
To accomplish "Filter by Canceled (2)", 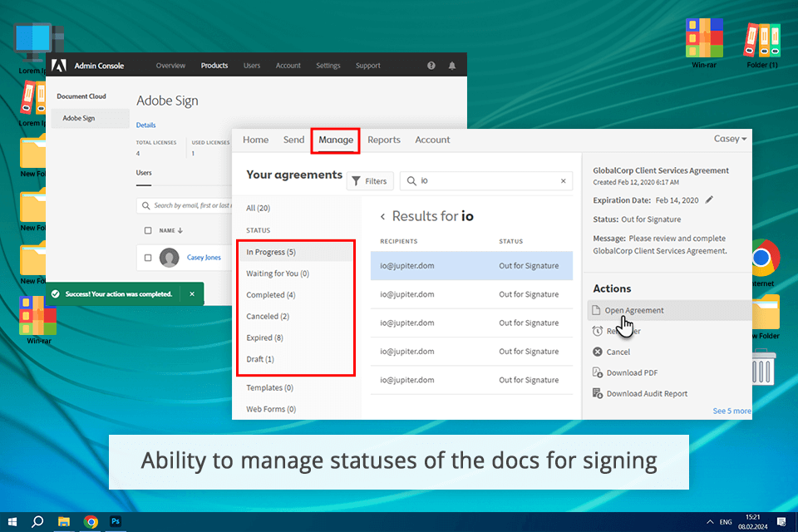I will pyautogui.click(x=267, y=316).
